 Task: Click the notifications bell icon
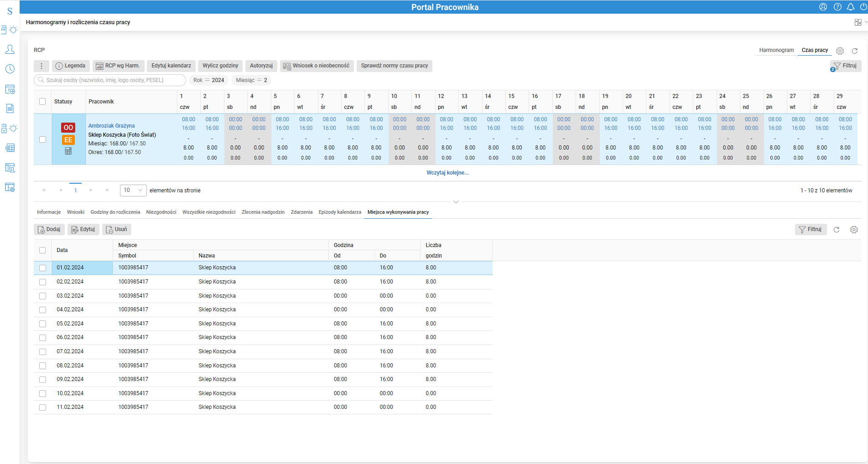click(x=850, y=7)
